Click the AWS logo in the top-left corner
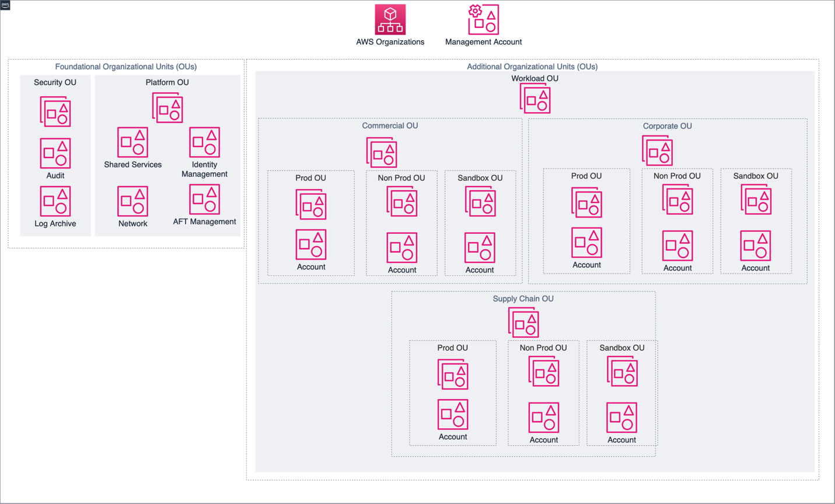The height and width of the screenshot is (504, 835). pyautogui.click(x=5, y=5)
